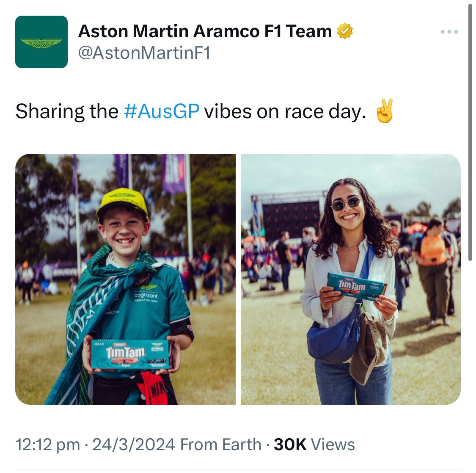Click the vertical scrollbar on the right edge
The width and height of the screenshot is (476, 473).
coord(470,130)
